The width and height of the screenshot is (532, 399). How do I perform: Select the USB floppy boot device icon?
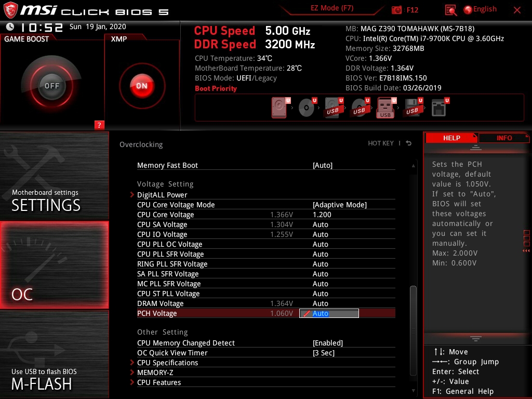[x=413, y=108]
